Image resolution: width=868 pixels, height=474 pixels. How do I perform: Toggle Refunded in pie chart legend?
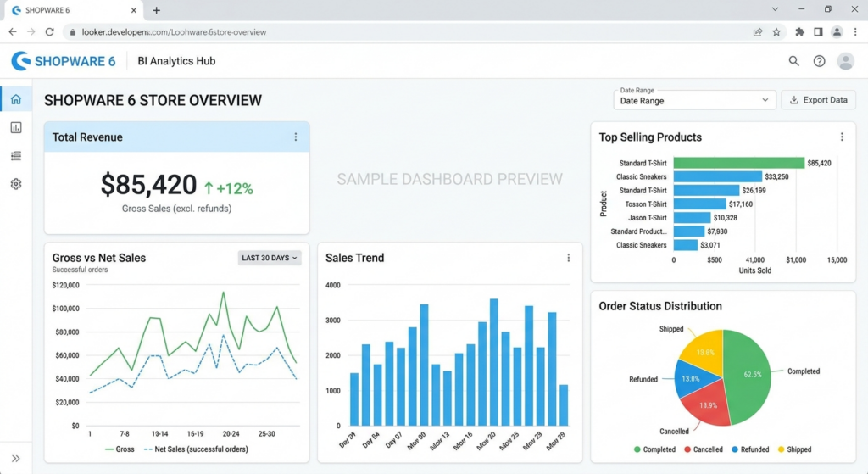point(750,449)
